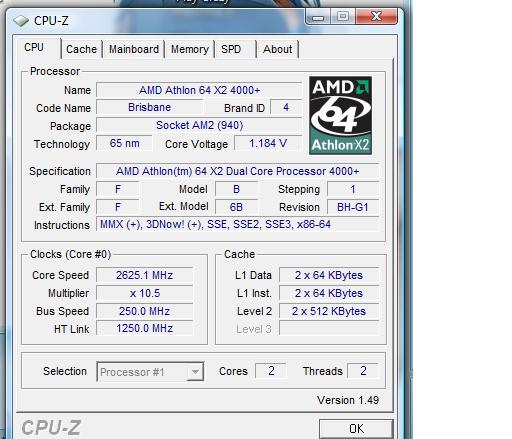Click the Specification field text

[237, 171]
